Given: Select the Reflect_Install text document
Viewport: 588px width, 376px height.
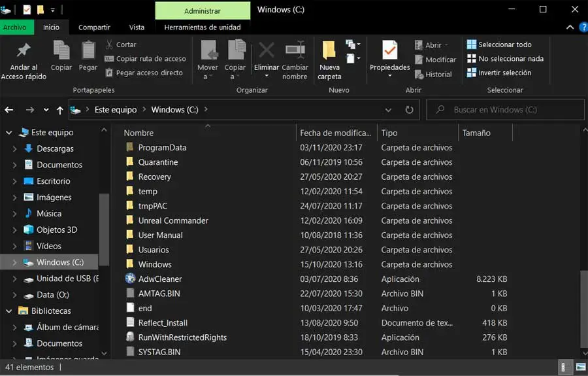Looking at the screenshot, I should pyautogui.click(x=163, y=323).
